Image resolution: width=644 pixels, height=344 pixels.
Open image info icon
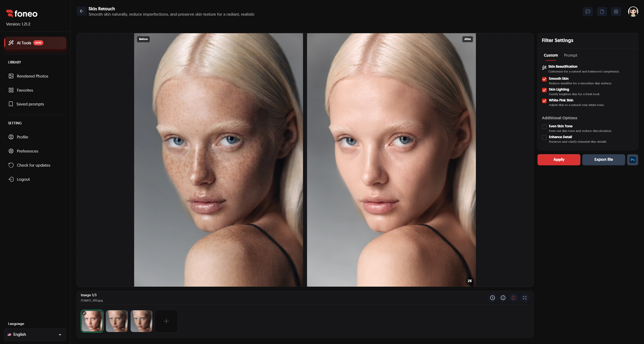(503, 298)
